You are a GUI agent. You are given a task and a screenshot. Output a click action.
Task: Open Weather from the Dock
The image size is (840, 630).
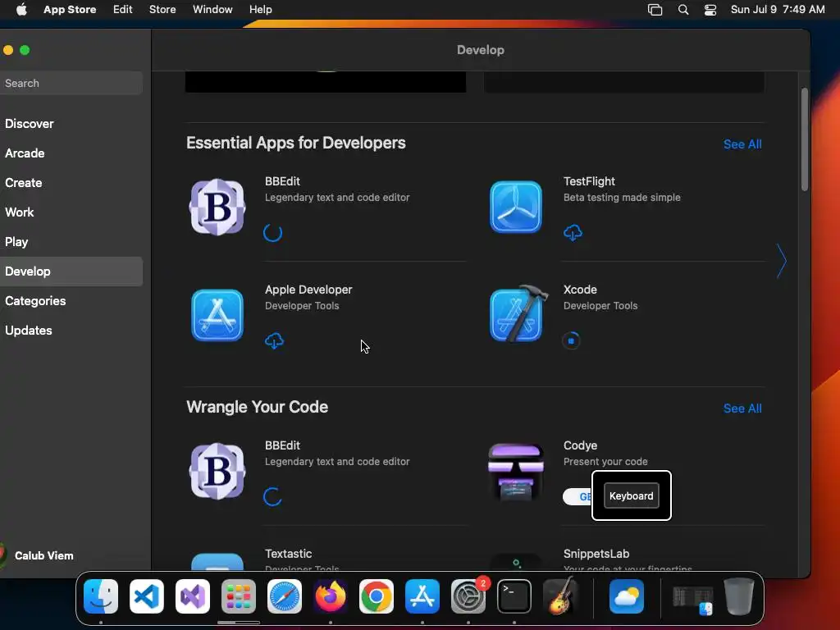tap(626, 596)
